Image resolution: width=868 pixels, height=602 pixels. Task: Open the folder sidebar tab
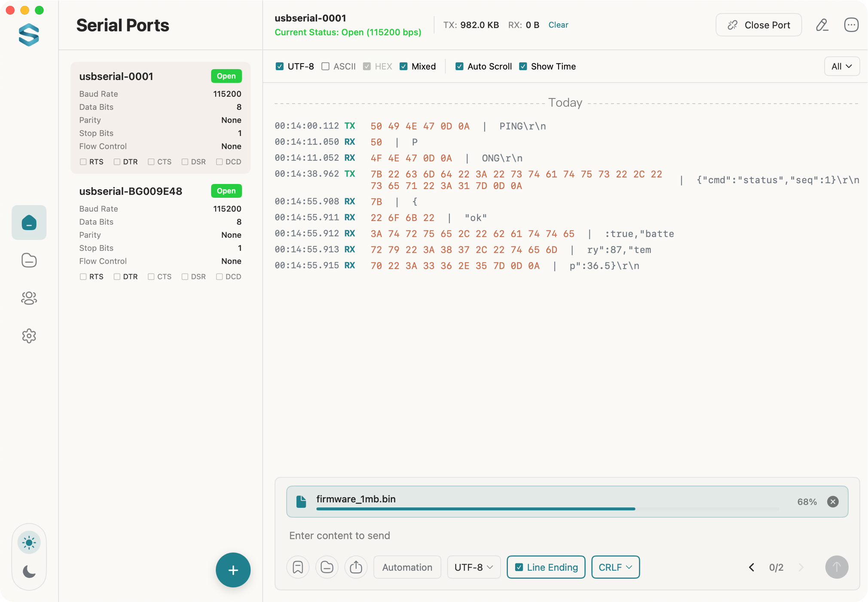pos(29,260)
